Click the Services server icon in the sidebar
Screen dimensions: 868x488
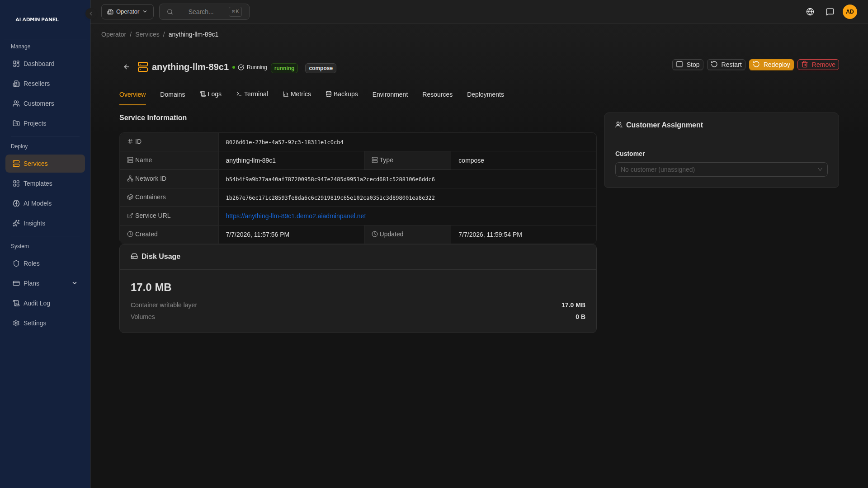pyautogui.click(x=16, y=164)
